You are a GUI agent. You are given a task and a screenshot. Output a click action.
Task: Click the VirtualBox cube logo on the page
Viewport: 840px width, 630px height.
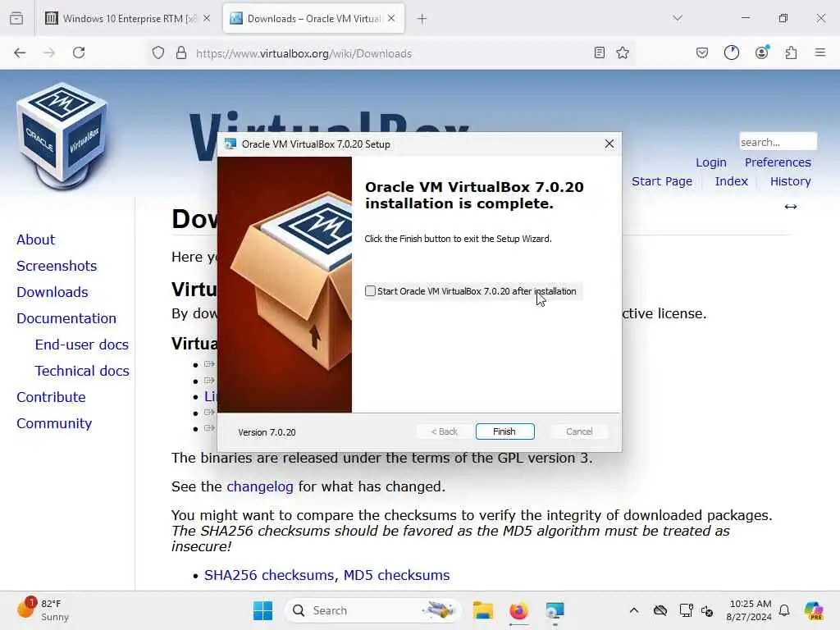pyautogui.click(x=62, y=136)
